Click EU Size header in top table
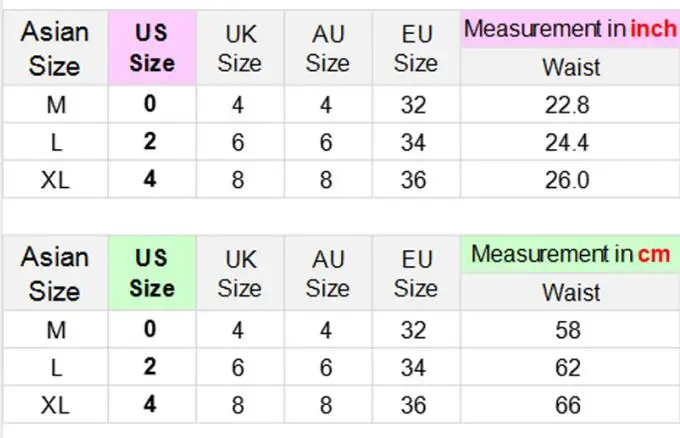The width and height of the screenshot is (680, 438). [x=415, y=49]
